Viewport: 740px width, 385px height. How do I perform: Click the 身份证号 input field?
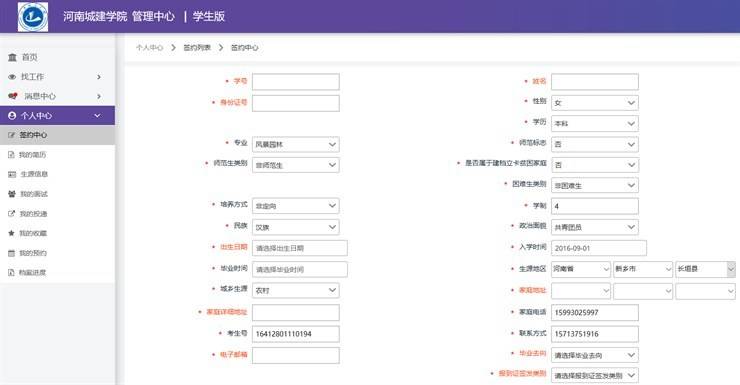[295, 103]
